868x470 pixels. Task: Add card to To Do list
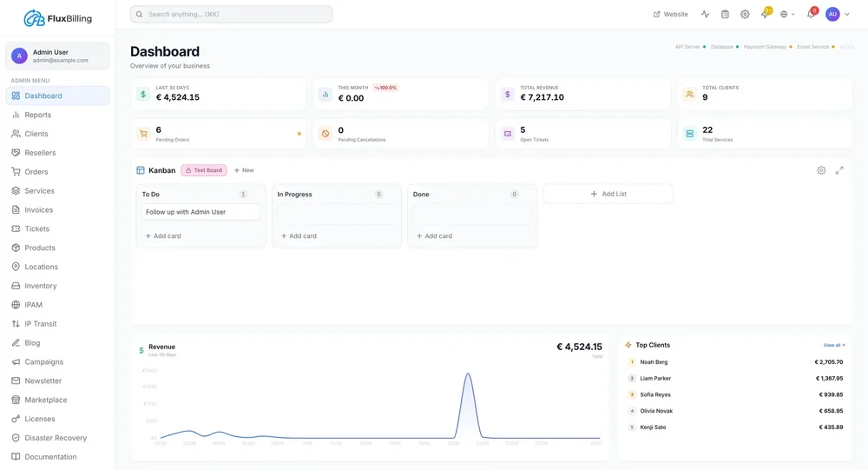(163, 236)
